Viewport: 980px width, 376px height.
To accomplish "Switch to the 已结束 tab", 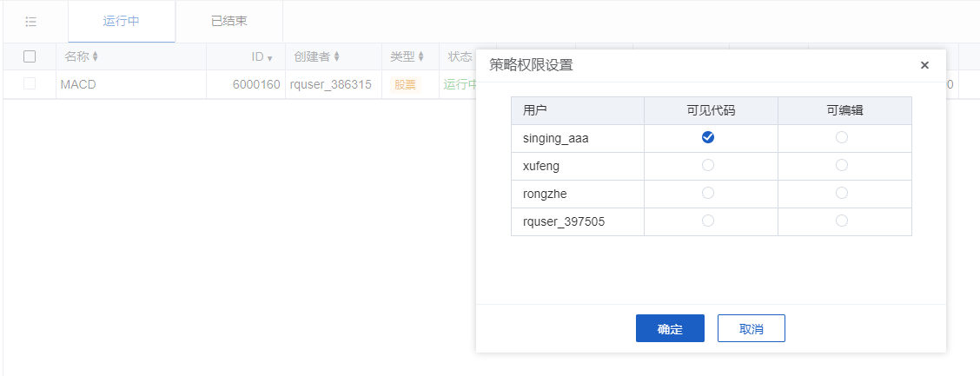I will click(228, 21).
